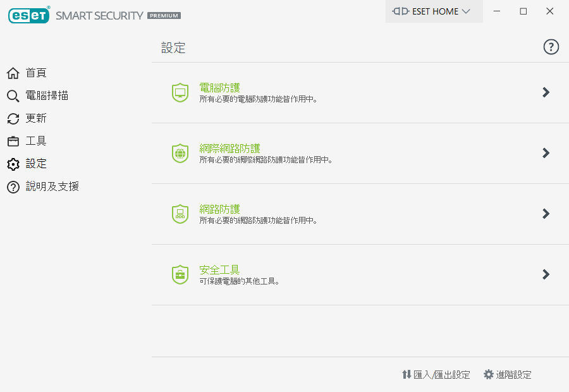Image resolution: width=569 pixels, height=392 pixels.
Task: Click the ESET logo
Action: (29, 15)
